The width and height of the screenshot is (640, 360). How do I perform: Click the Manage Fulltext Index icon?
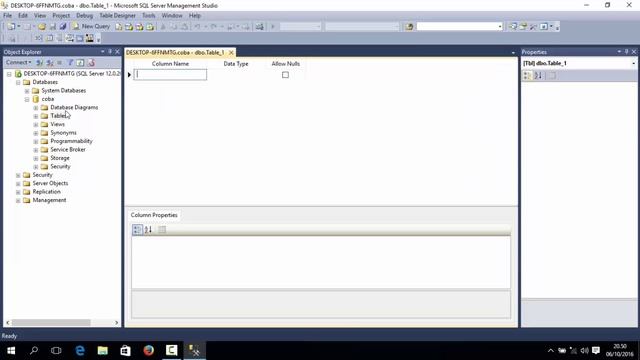click(59, 38)
